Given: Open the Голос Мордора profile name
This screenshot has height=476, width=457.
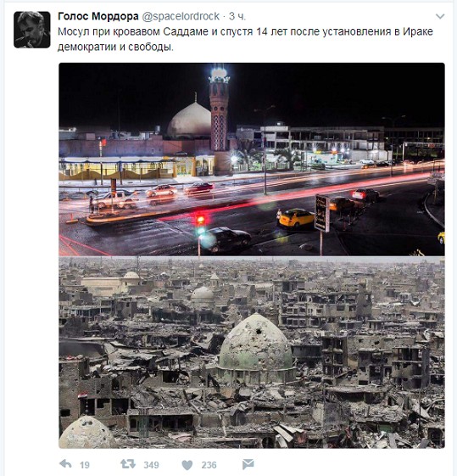Looking at the screenshot, I should [x=98, y=16].
